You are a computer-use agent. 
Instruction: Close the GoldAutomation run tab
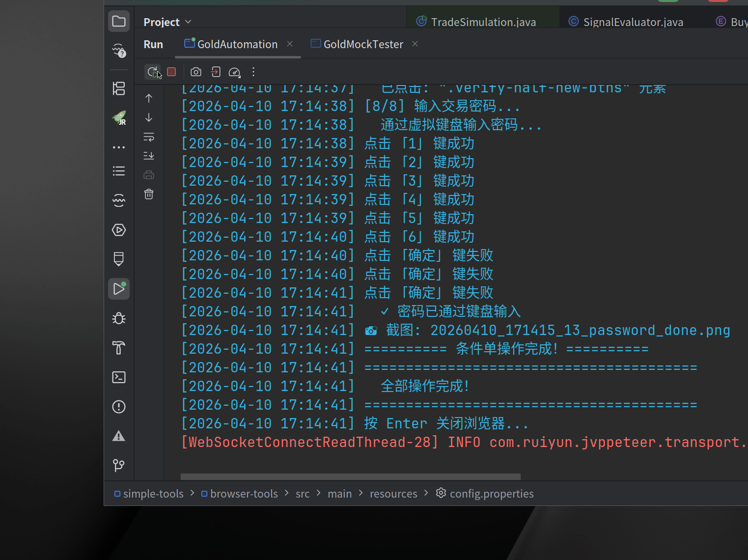coord(290,44)
